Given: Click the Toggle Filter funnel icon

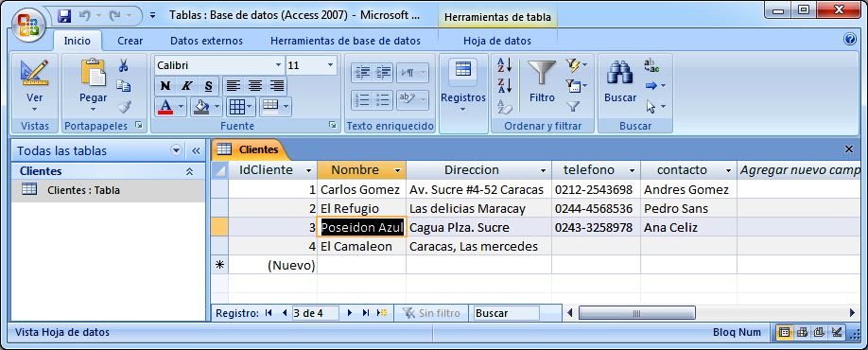Looking at the screenshot, I should pos(573,106).
